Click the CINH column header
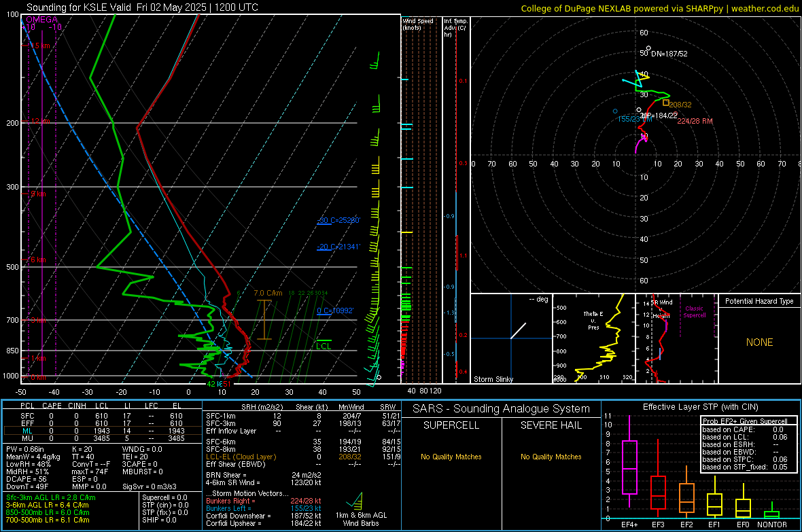Viewport: 802px width, 532px height. pos(77,406)
